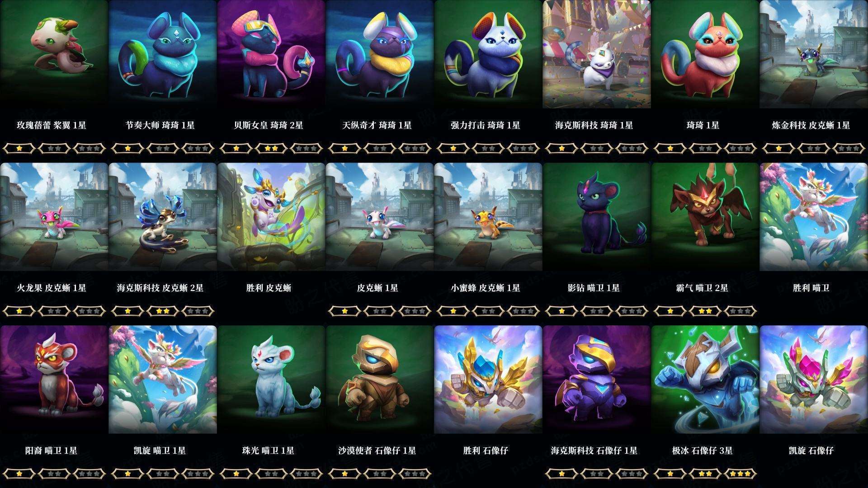Select the 阳裔 喵卫 red tiger card
Screen dimensions: 868x488
coord(54,380)
